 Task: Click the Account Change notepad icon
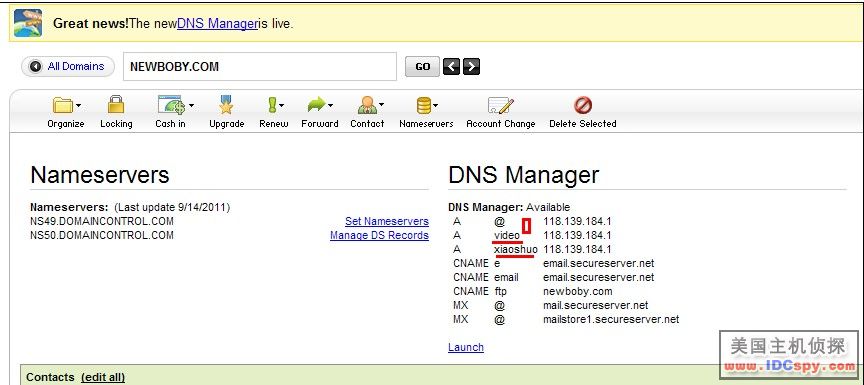click(500, 105)
